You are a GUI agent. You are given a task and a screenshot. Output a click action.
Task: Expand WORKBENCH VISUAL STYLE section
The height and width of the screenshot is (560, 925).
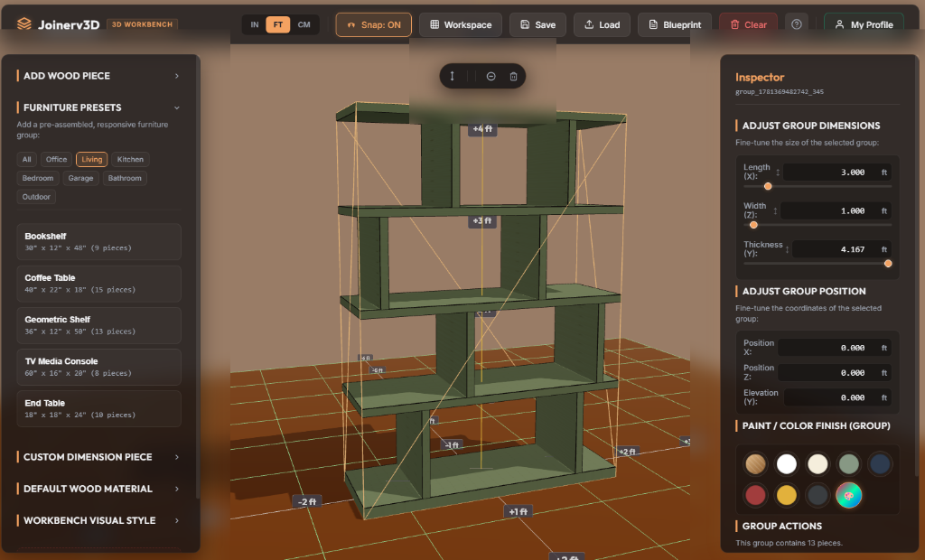point(98,520)
